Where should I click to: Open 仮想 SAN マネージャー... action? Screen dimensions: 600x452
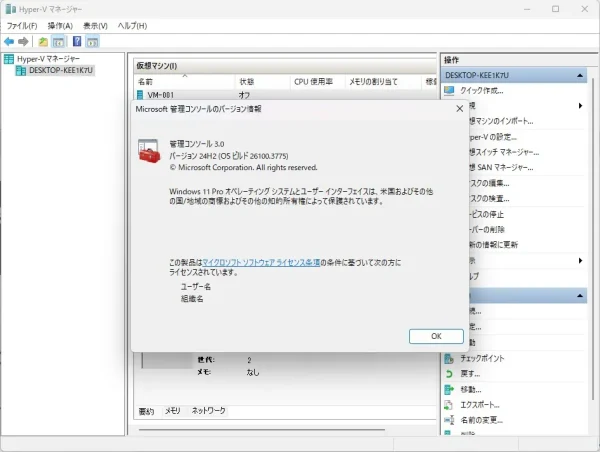coord(501,168)
